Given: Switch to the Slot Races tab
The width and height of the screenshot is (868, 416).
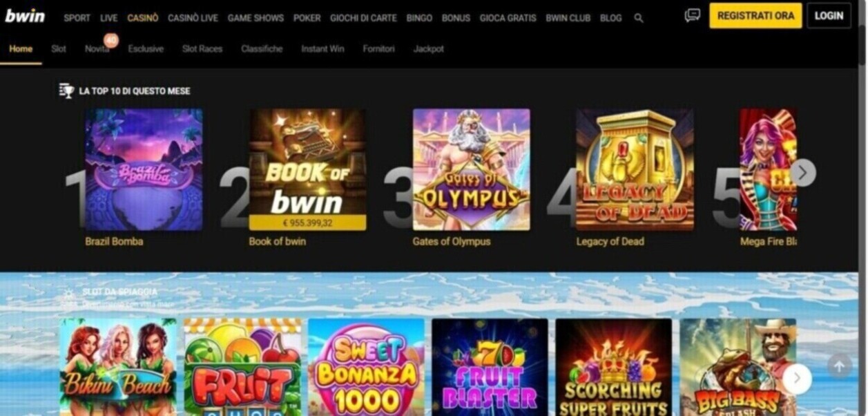Looking at the screenshot, I should point(202,49).
